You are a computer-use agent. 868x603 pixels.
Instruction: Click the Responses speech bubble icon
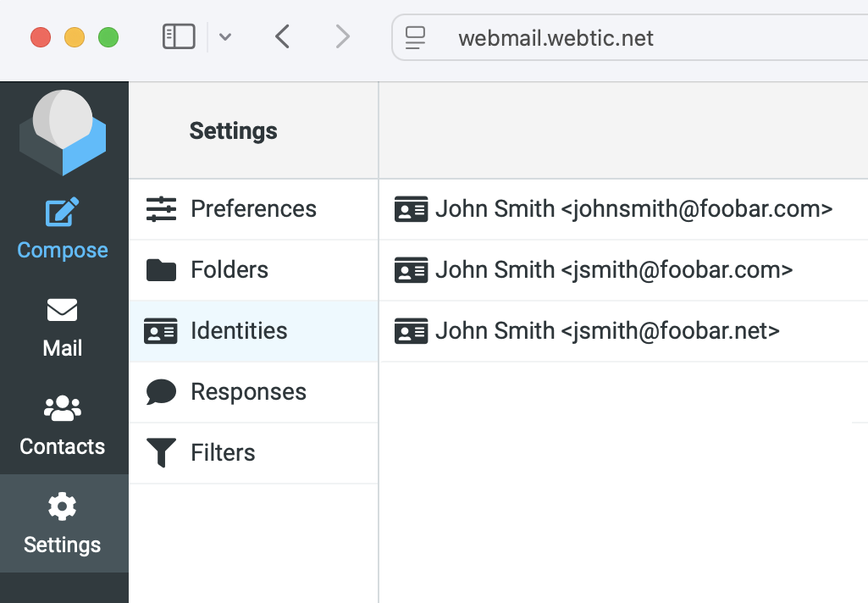161,392
